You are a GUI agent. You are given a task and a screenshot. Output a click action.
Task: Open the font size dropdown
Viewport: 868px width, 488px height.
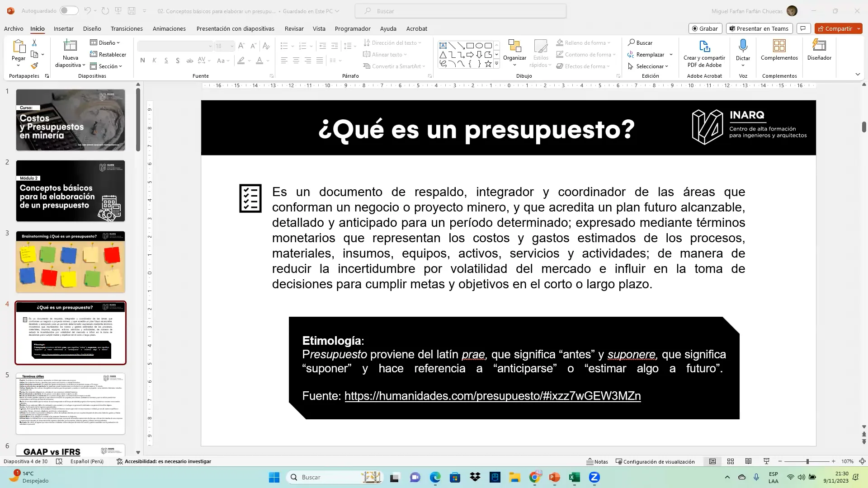231,46
